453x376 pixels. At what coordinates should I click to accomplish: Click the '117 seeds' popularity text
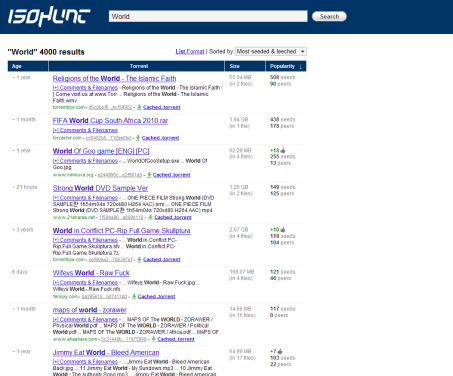pos(283,309)
